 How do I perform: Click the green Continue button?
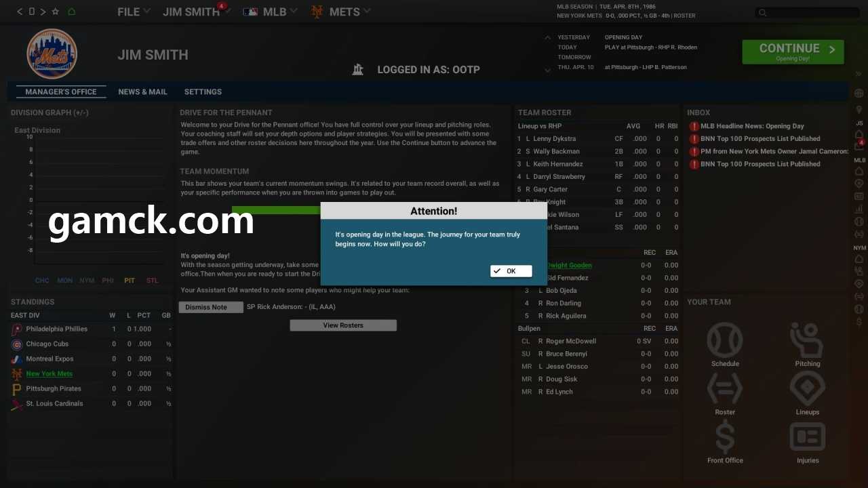[793, 52]
